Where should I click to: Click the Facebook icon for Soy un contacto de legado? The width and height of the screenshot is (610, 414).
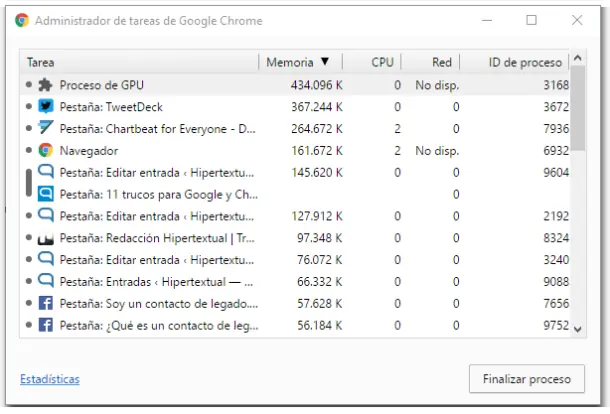pos(46,303)
